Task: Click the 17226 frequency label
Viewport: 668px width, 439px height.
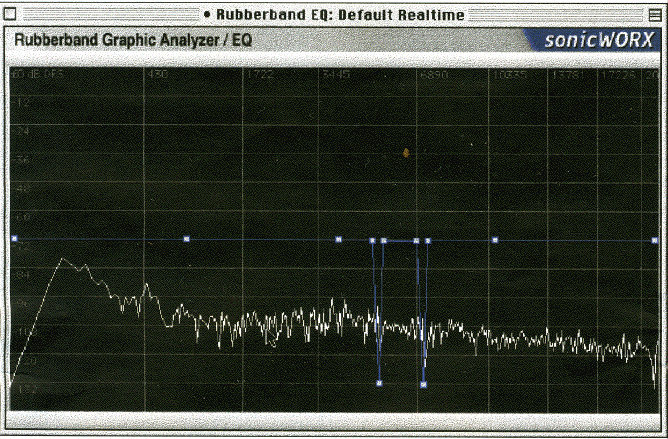Action: click(x=618, y=76)
